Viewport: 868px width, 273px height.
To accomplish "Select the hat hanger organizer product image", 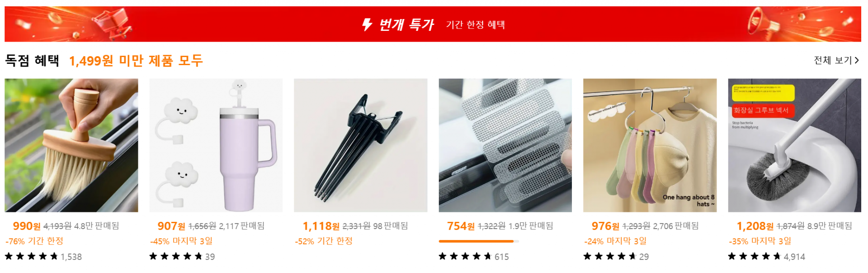I will coord(650,145).
